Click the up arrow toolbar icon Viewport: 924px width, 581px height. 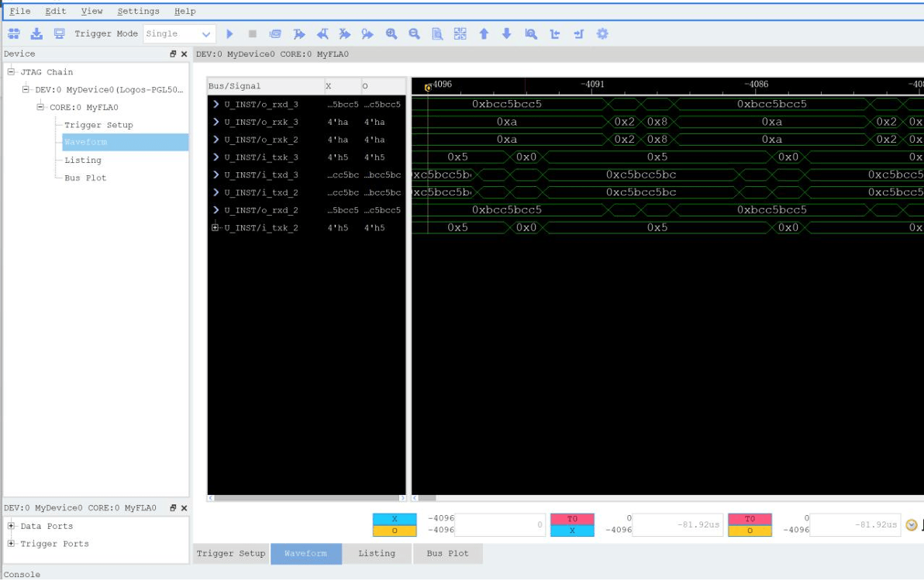pyautogui.click(x=484, y=34)
